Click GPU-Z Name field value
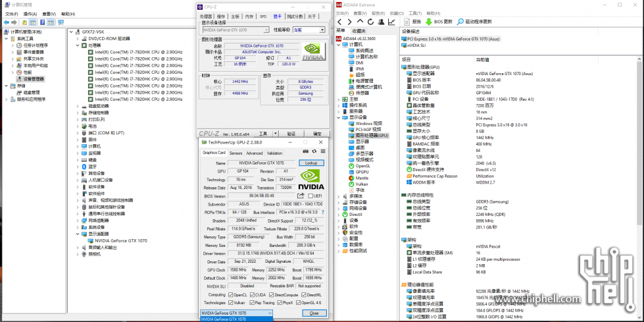Image resolution: width=644 pixels, height=322 pixels. point(262,163)
